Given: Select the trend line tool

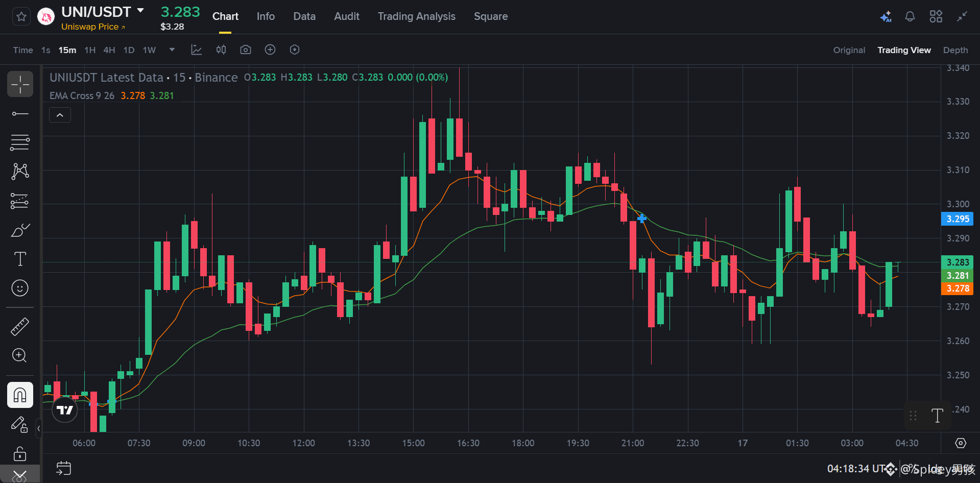Looking at the screenshot, I should tap(20, 113).
